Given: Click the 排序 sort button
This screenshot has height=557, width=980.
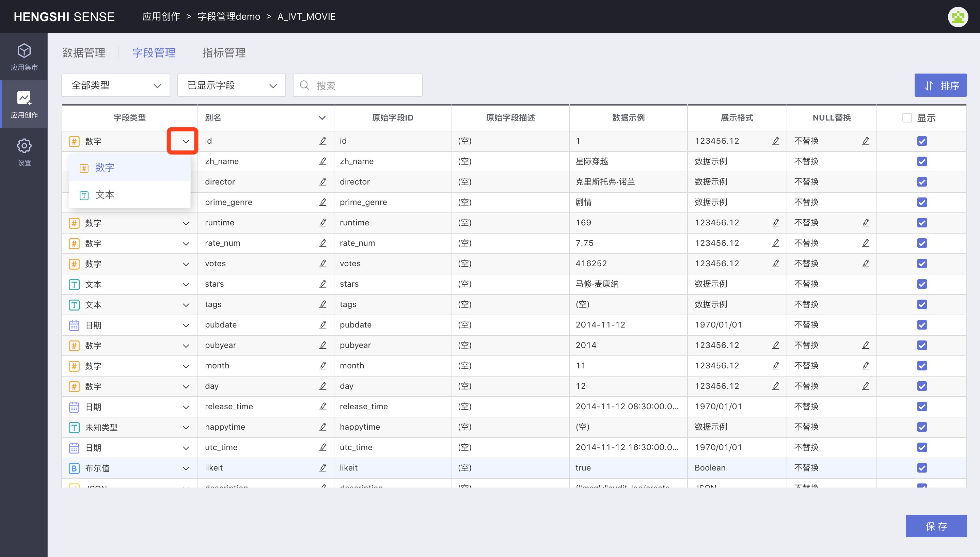Looking at the screenshot, I should point(941,85).
